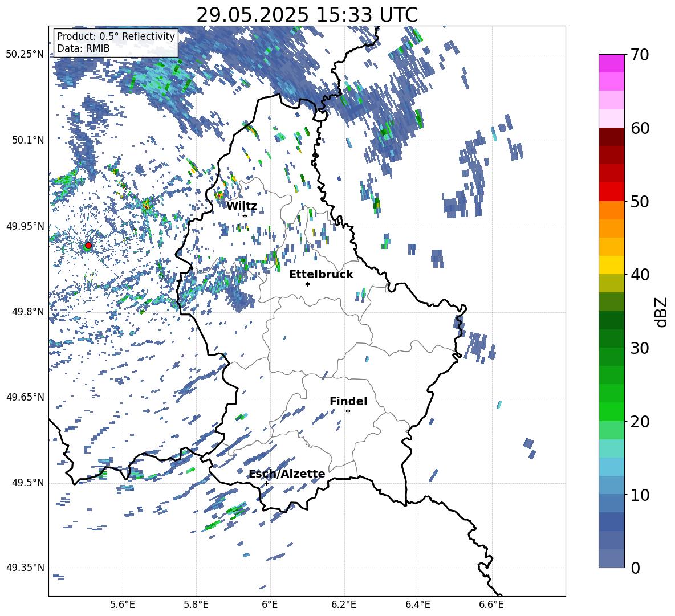Pick the orange swatch below 50 dBZ

pyautogui.click(x=611, y=210)
